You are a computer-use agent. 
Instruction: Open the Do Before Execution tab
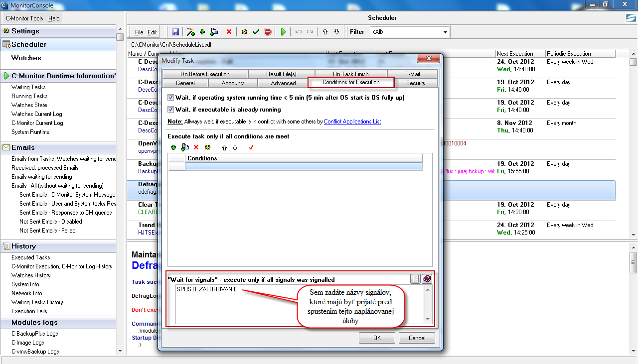pyautogui.click(x=205, y=74)
